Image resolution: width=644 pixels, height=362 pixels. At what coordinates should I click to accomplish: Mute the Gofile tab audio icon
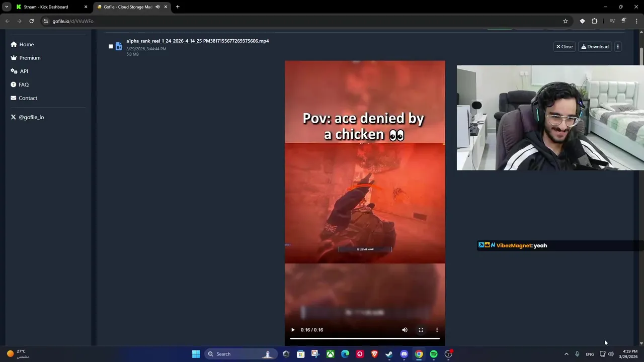coord(157,7)
